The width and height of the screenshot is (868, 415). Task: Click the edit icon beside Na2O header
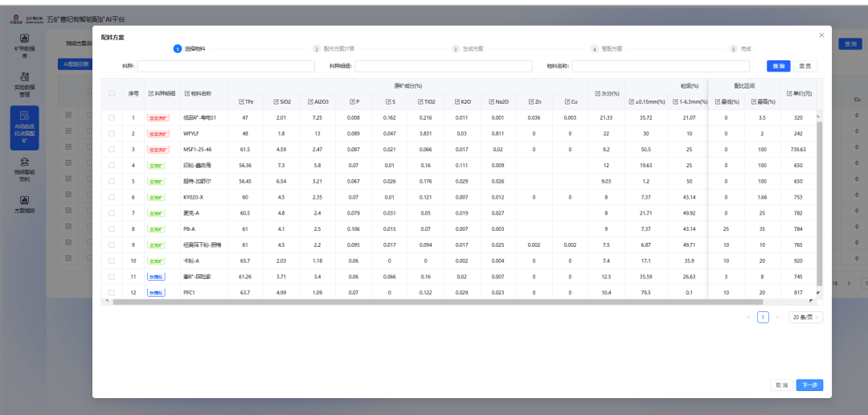pos(492,102)
